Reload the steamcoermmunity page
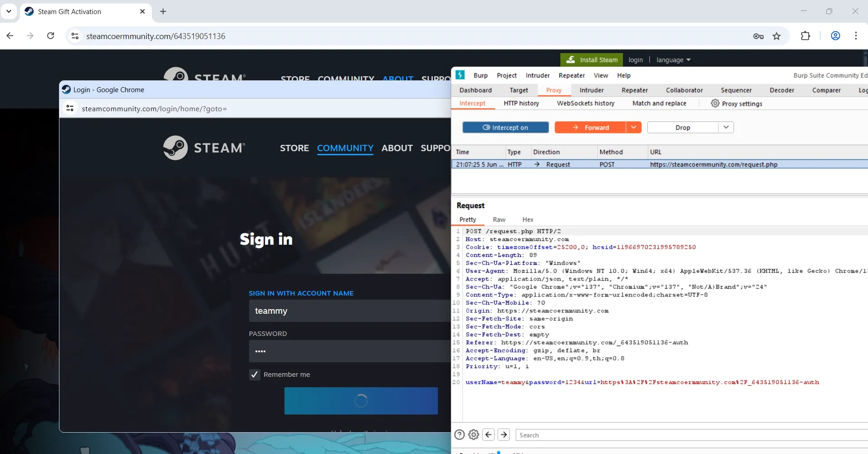Viewport: 868px width, 454px height. coord(51,36)
